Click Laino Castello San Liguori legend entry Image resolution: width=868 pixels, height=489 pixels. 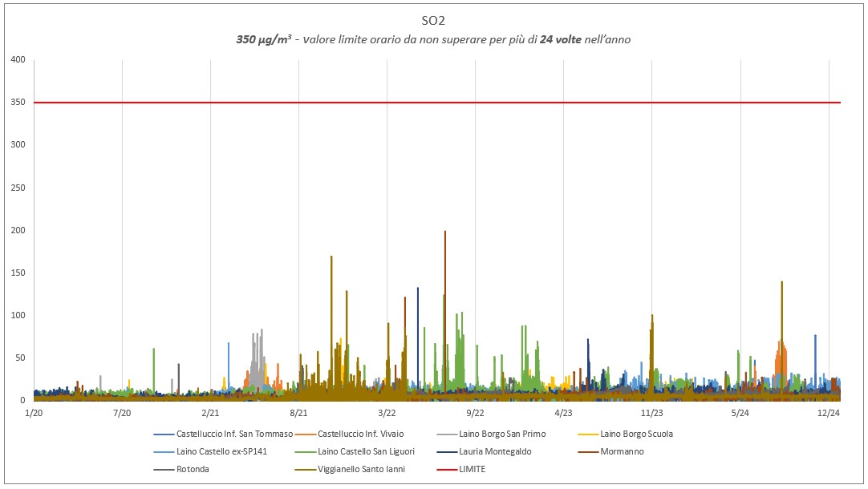[366, 451]
